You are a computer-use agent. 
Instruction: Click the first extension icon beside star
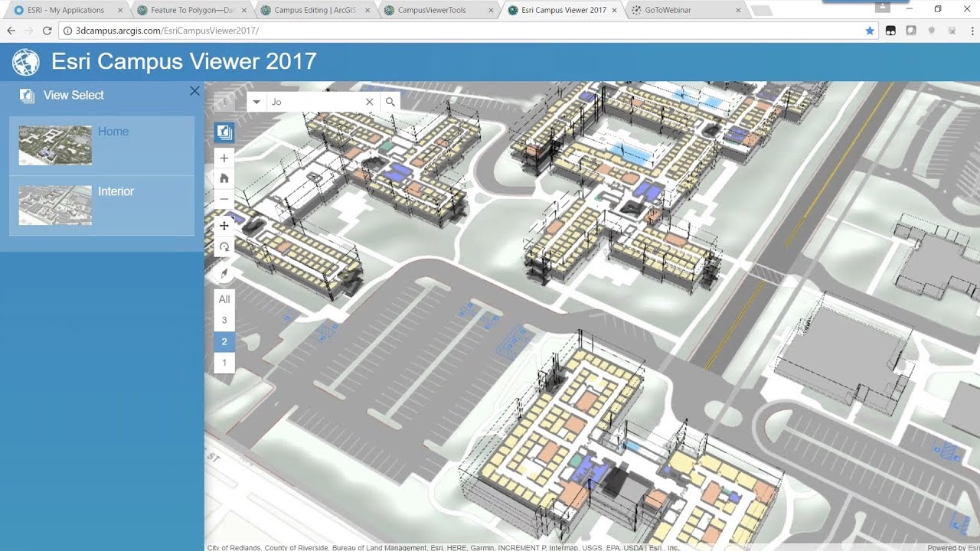890,31
